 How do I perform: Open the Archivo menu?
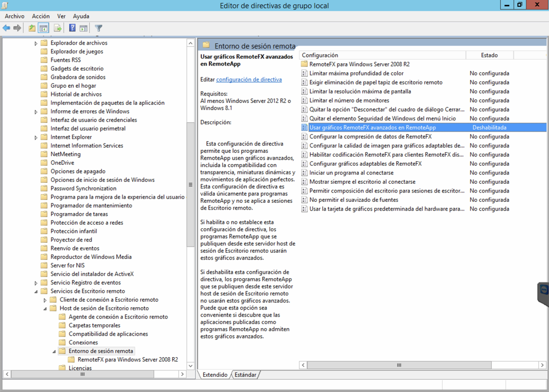15,16
